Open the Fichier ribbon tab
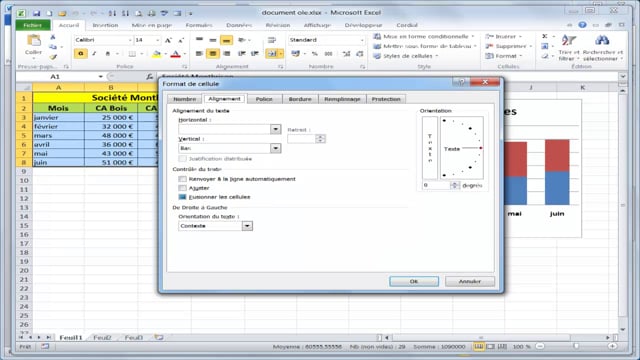The height and width of the screenshot is (360, 640). [x=33, y=25]
